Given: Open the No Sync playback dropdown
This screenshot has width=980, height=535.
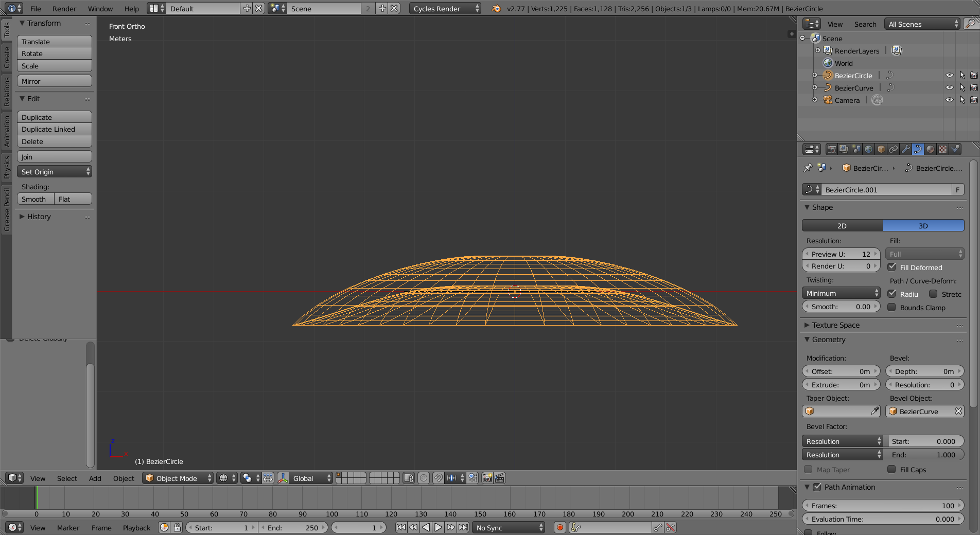Looking at the screenshot, I should pos(509,527).
